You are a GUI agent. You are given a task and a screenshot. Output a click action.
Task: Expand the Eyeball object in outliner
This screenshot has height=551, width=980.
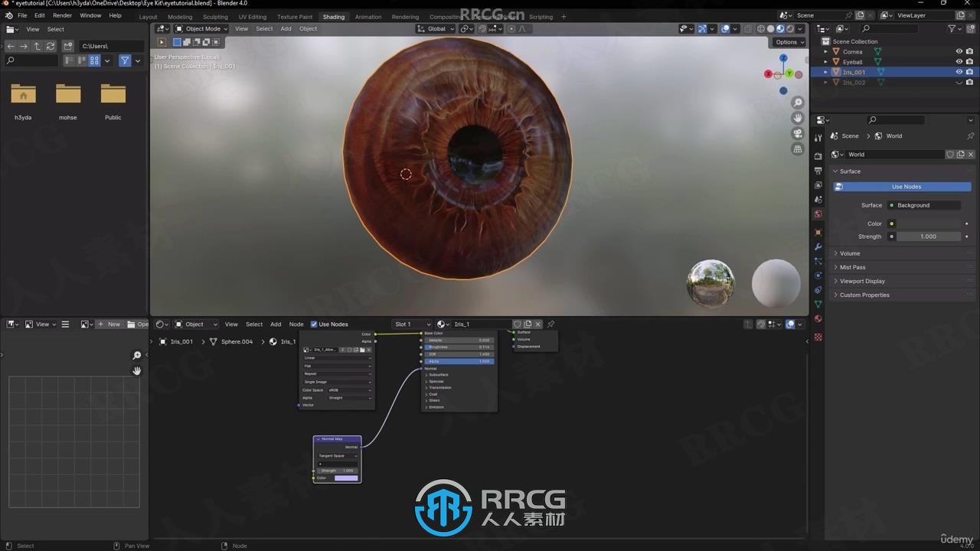pyautogui.click(x=825, y=62)
